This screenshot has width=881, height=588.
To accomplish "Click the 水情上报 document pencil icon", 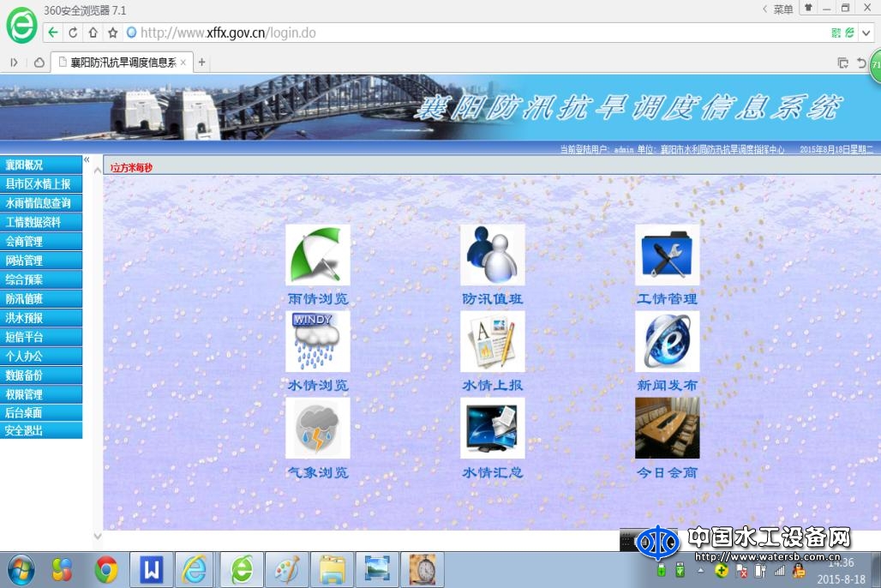I will pyautogui.click(x=493, y=341).
